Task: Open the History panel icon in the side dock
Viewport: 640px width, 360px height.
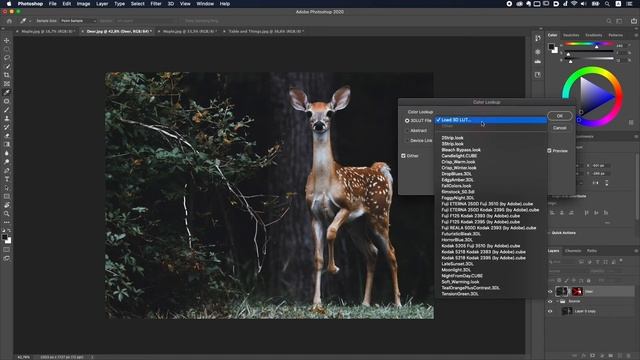Action: pyautogui.click(x=538, y=38)
